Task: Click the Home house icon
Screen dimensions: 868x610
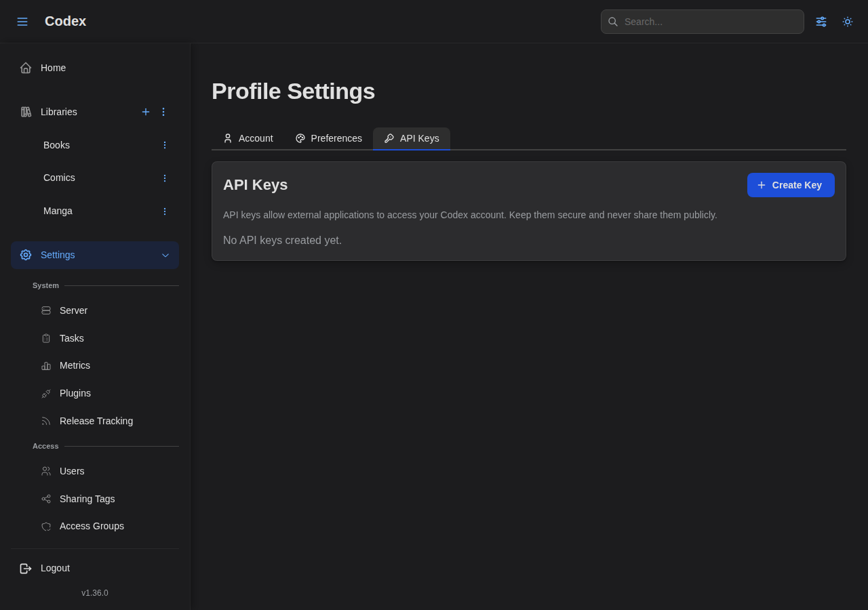Action: coord(26,68)
